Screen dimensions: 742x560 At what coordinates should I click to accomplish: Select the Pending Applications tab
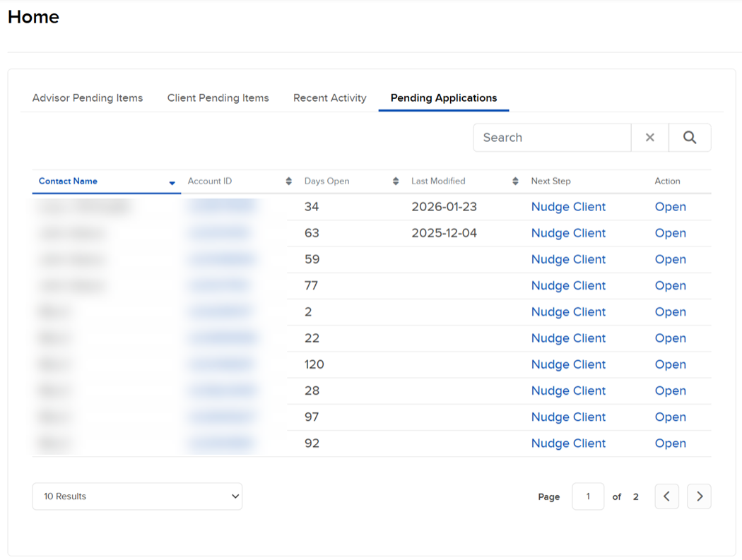point(443,98)
